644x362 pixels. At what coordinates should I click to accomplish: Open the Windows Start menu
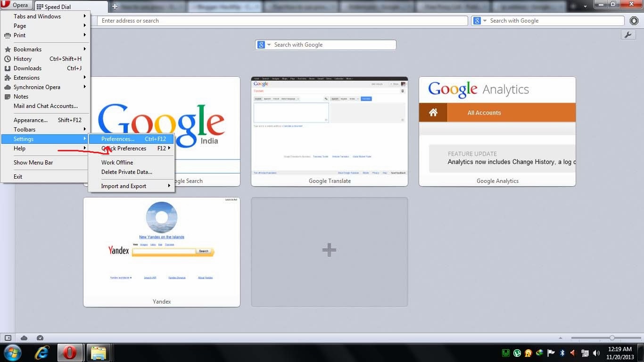tap(13, 353)
